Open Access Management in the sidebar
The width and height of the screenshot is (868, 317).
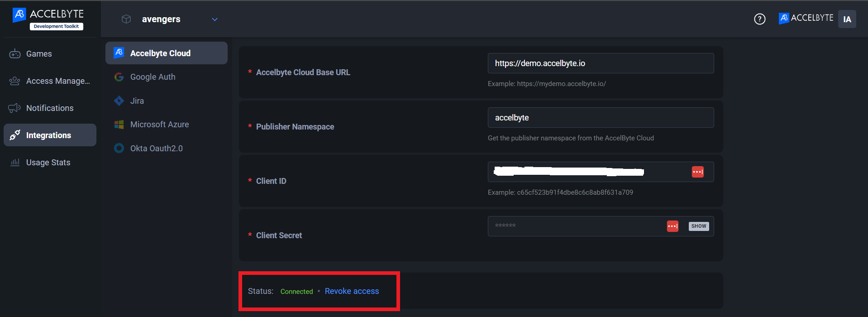click(x=50, y=81)
